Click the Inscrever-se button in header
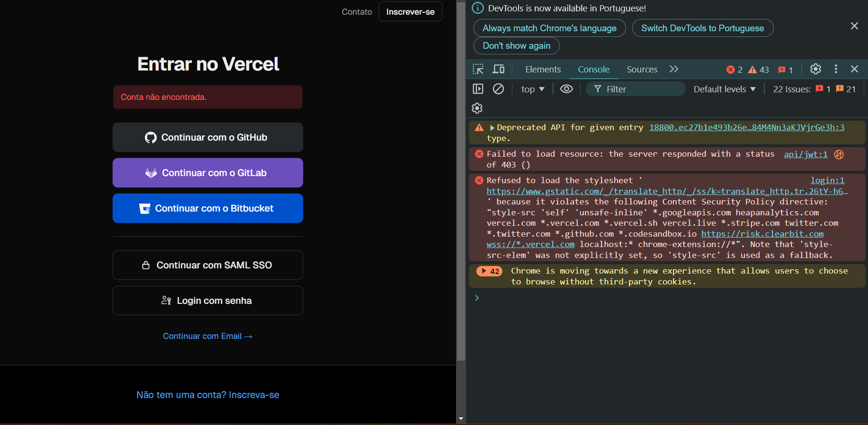Screen dimensions: 868x425 (411, 12)
